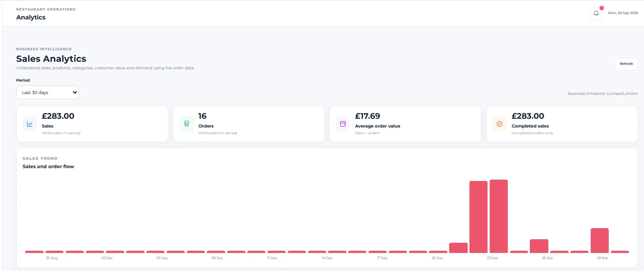The width and height of the screenshot is (644, 271).
Task: Click the 02 Sep axis label
Action: coord(107,258)
